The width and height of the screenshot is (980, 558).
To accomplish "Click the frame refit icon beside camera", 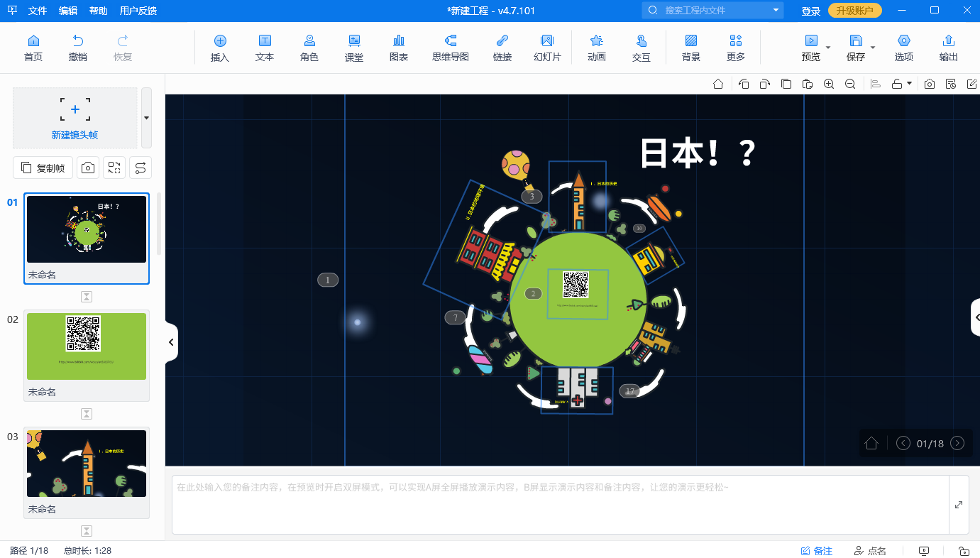I will tap(114, 168).
